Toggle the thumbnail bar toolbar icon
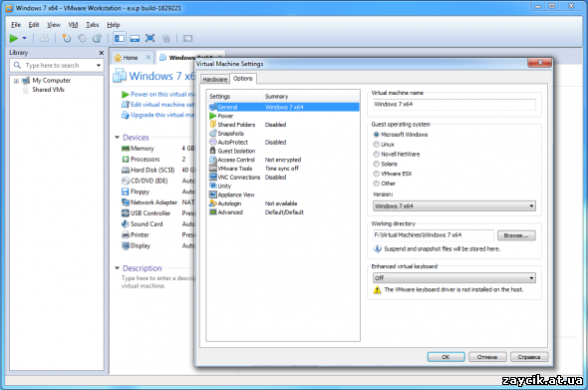The image size is (588, 390). coord(135,38)
